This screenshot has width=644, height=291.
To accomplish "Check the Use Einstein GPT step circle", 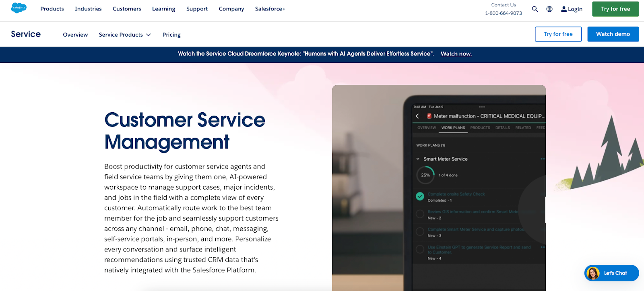I will coord(420,250).
